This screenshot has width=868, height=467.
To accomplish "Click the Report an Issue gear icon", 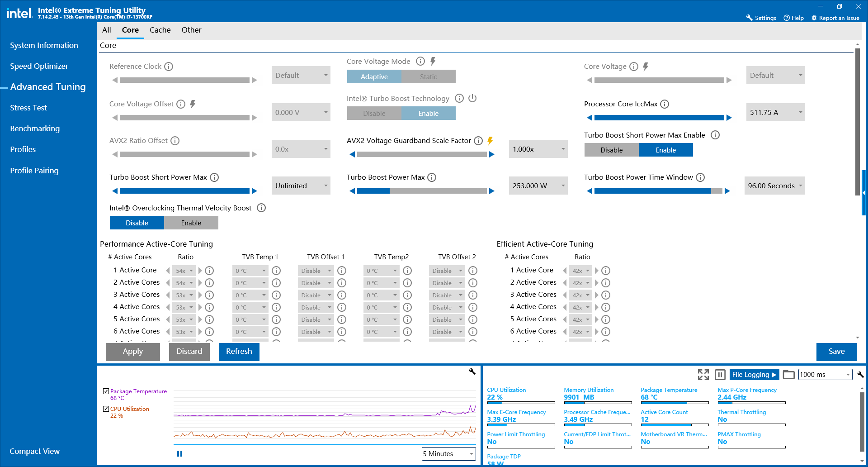I will 814,18.
